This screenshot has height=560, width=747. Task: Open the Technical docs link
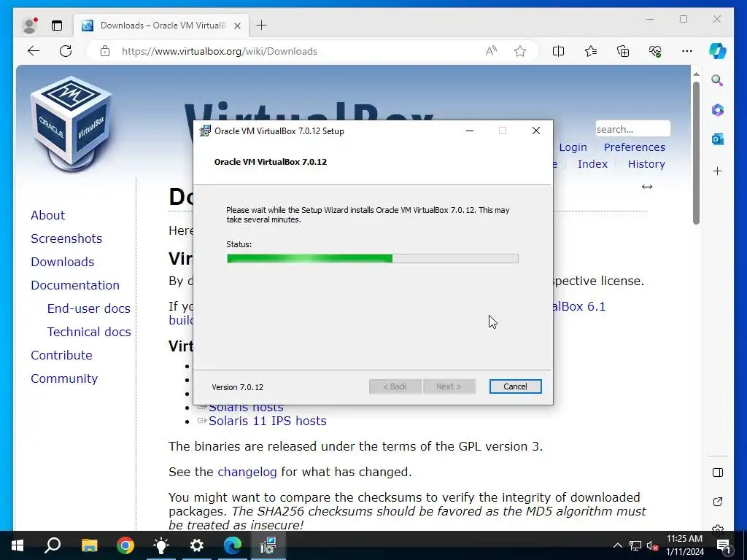tap(88, 332)
